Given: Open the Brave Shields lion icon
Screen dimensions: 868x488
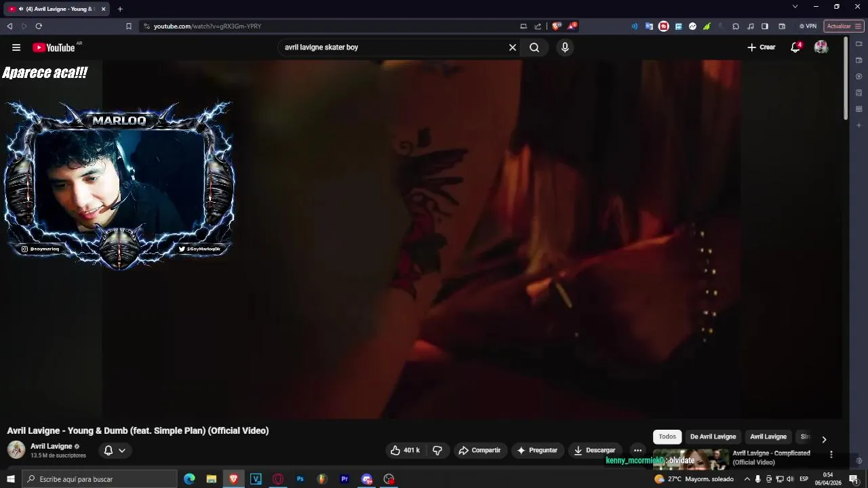Looking at the screenshot, I should [557, 26].
